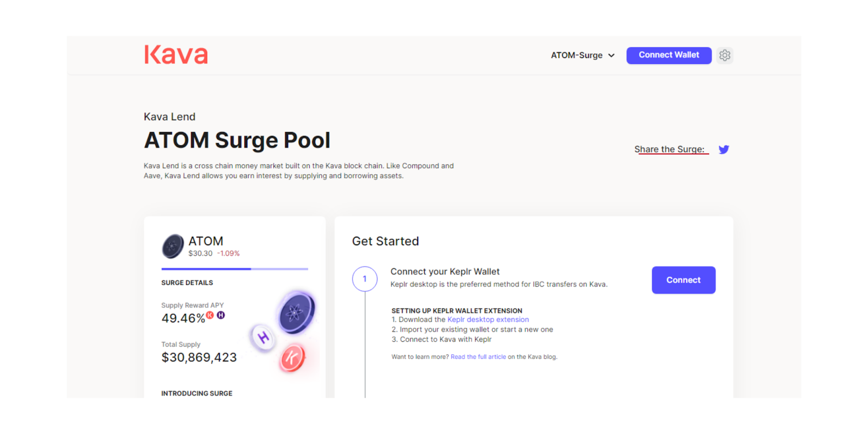Click the large floating ATOM coin graphic
Screen dimensions: 868x434
tap(296, 312)
